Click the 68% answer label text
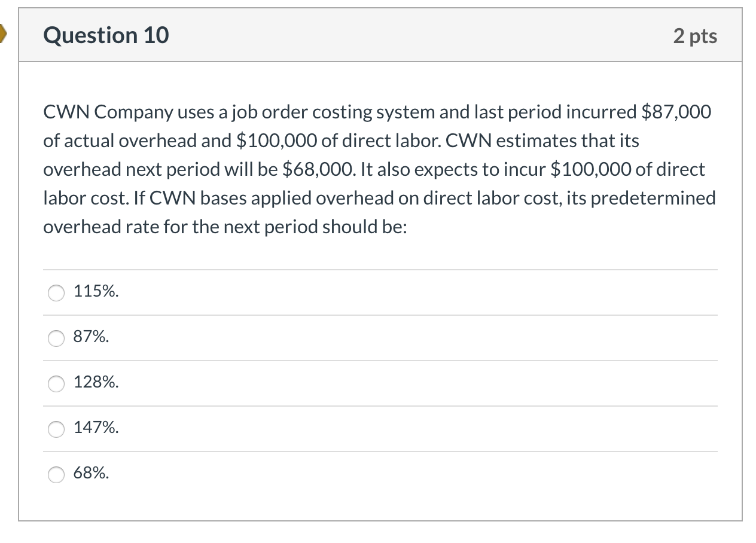The height and width of the screenshot is (543, 756). point(90,473)
